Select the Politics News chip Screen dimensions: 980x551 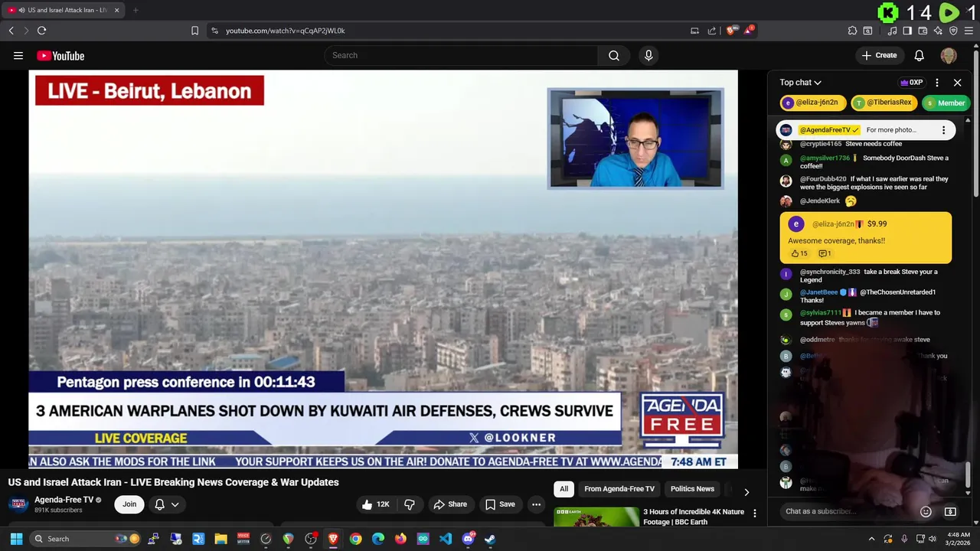point(692,489)
